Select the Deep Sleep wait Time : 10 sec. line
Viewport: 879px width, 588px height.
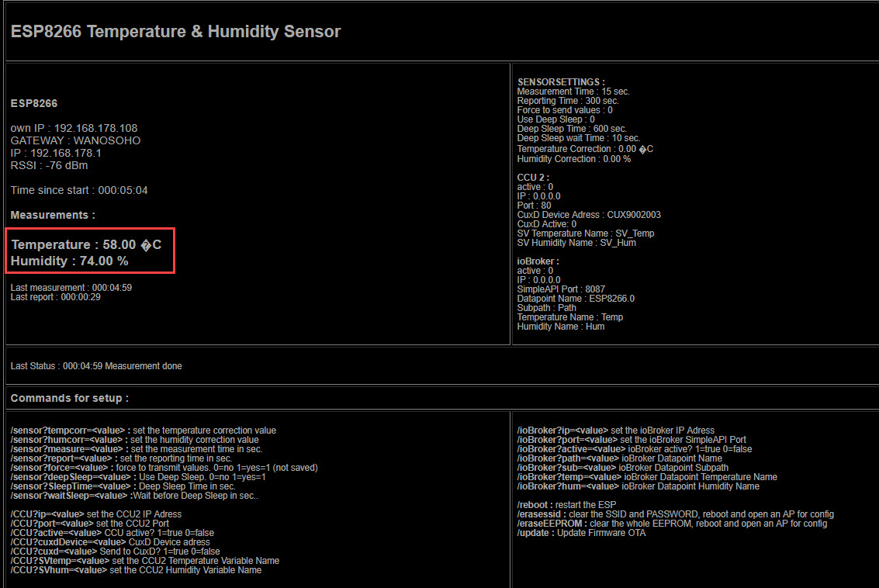579,138
